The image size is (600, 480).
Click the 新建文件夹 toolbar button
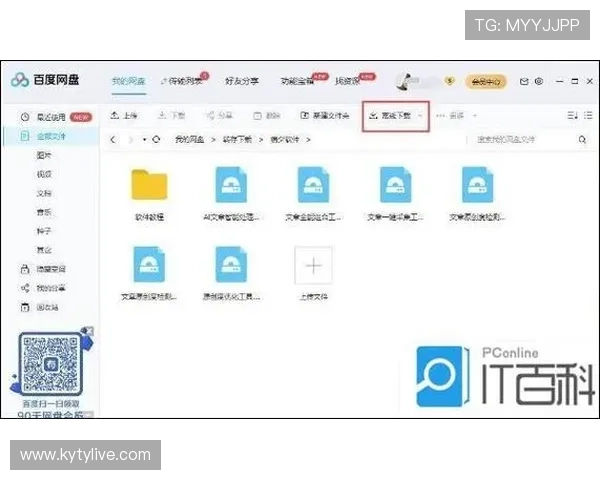tap(325, 115)
